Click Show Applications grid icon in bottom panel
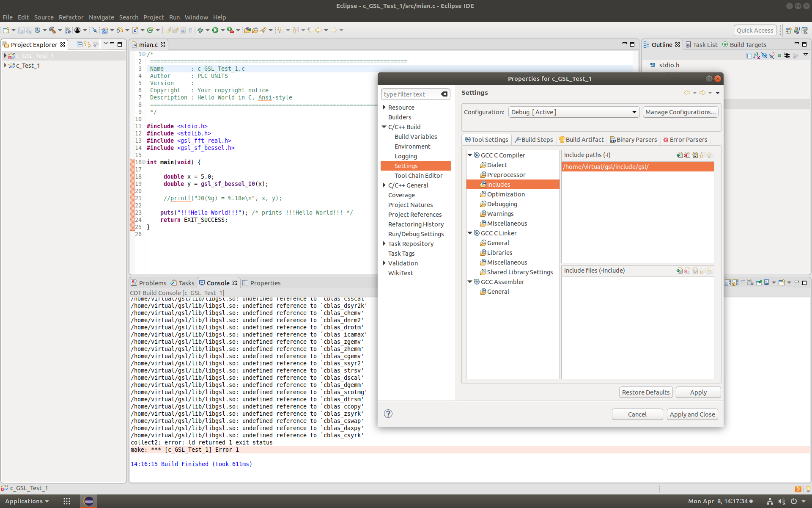The width and height of the screenshot is (812, 508). [x=67, y=501]
